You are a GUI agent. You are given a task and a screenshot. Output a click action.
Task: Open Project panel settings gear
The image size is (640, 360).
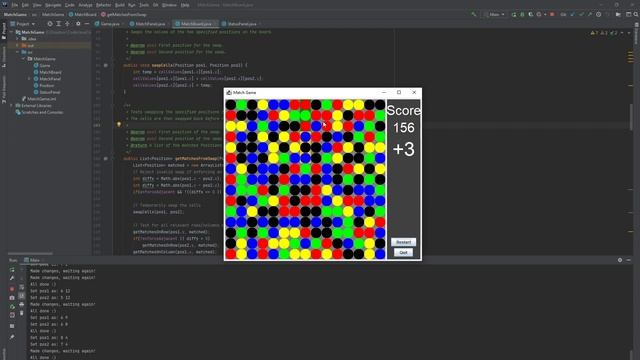tap(78, 24)
